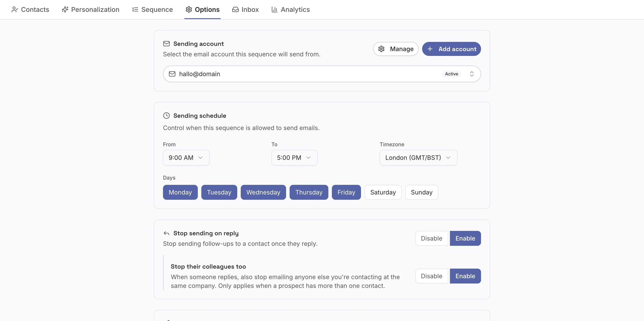Click the clock icon beside Sending schedule

point(166,116)
